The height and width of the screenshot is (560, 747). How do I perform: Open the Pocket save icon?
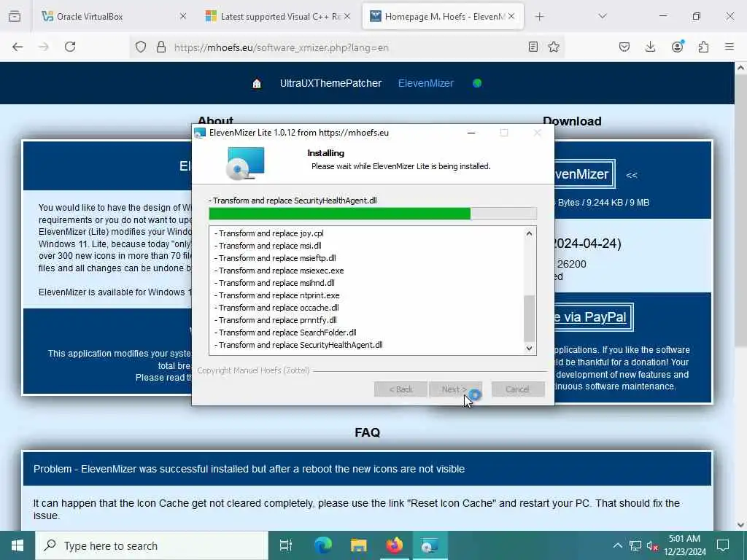624,47
